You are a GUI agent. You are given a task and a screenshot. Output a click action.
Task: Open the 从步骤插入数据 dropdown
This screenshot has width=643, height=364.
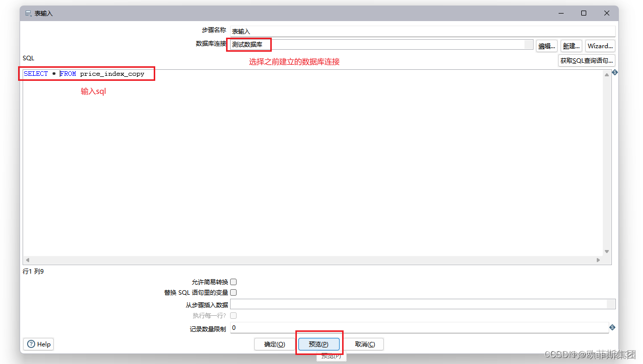611,304
